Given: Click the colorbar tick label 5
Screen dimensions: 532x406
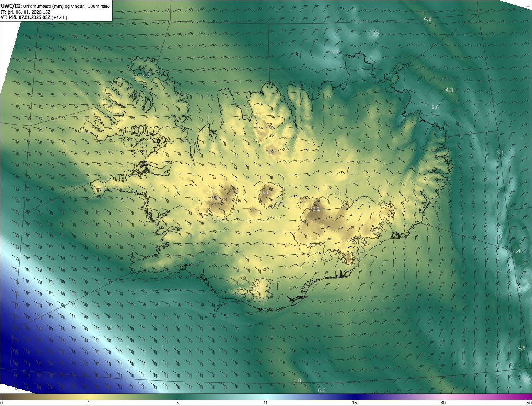Looking at the screenshot, I should 177,403.
